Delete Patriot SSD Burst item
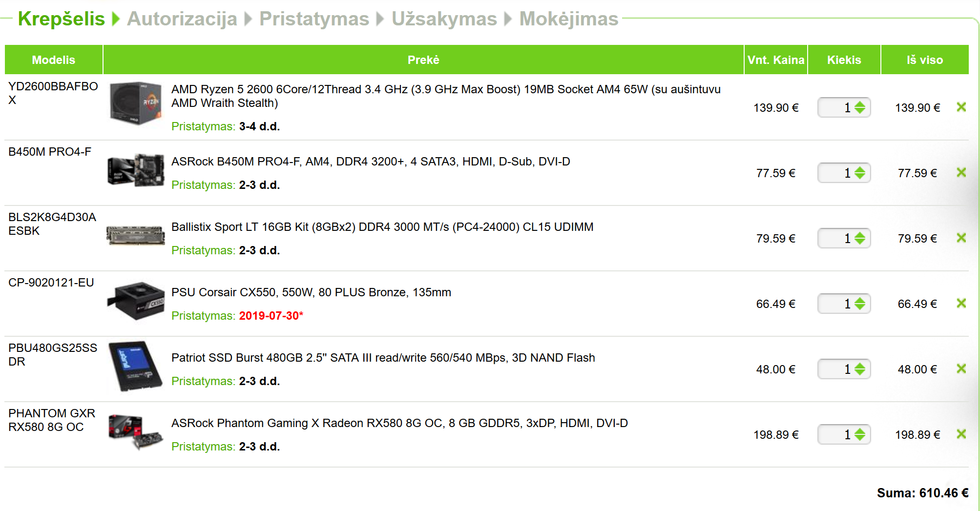 961,368
